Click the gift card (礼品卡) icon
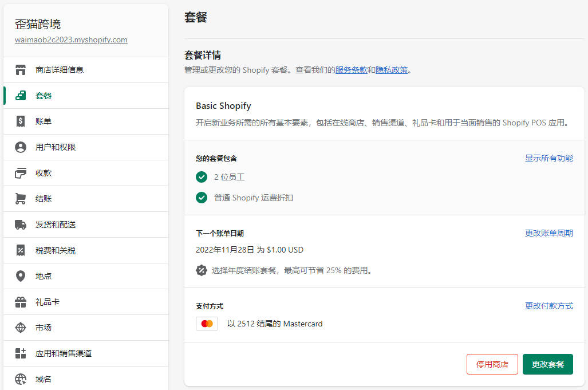The width and height of the screenshot is (588, 390). [x=21, y=302]
